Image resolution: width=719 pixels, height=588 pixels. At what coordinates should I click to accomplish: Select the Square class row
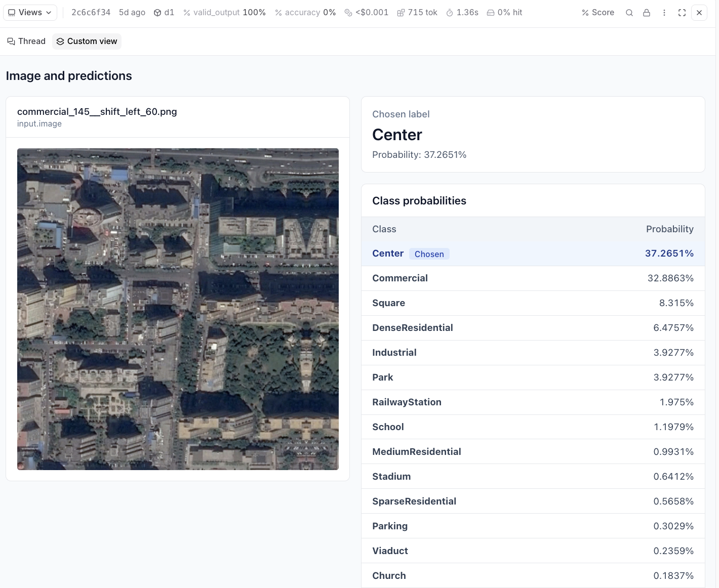click(533, 303)
